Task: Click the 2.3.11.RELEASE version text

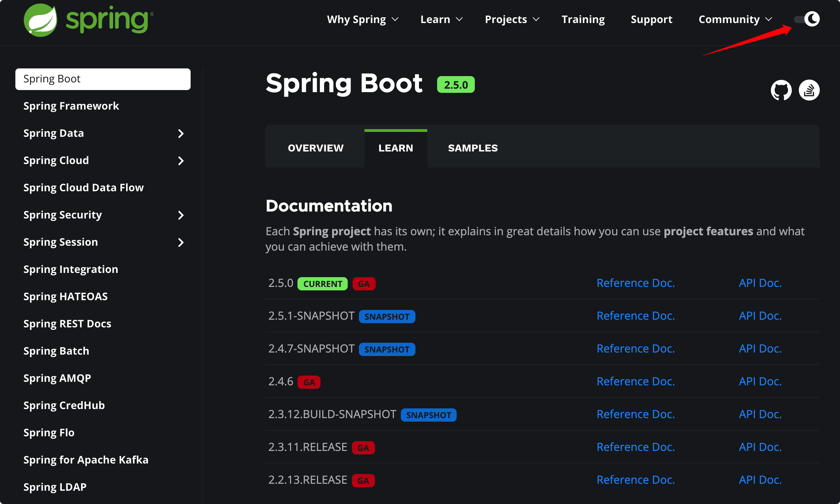Action: (308, 447)
